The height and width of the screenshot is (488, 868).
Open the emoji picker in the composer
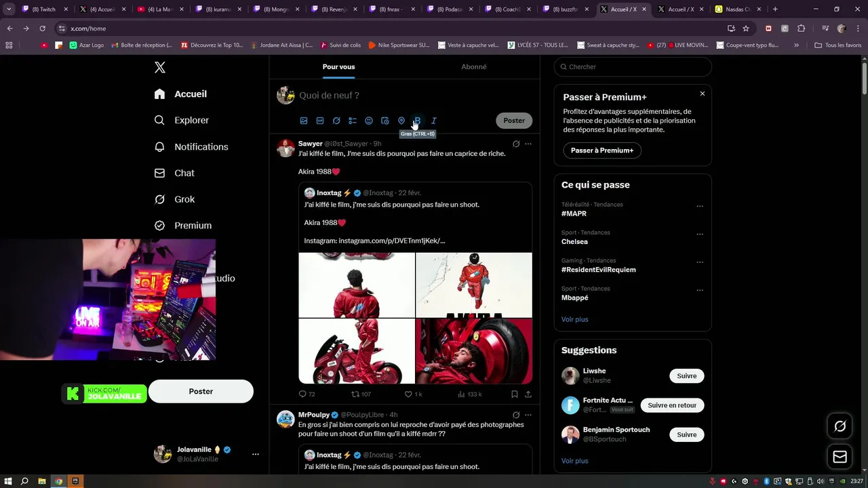(x=369, y=121)
